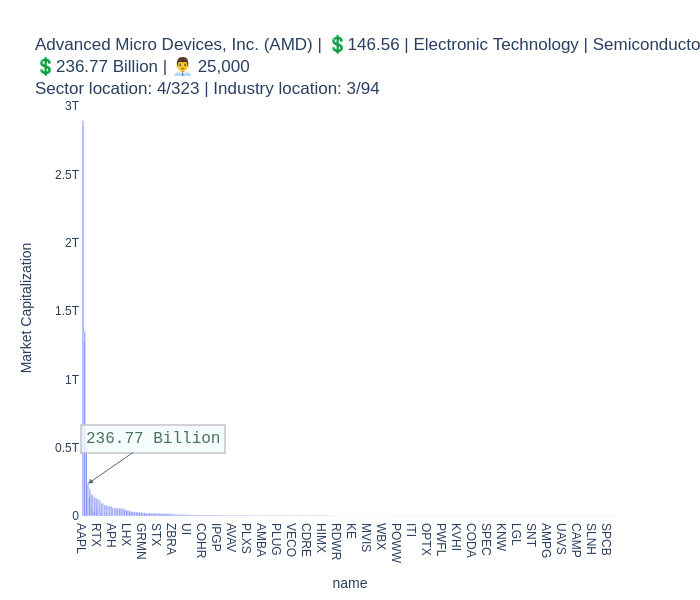Click the Advanced Micro Devices title line

click(367, 45)
